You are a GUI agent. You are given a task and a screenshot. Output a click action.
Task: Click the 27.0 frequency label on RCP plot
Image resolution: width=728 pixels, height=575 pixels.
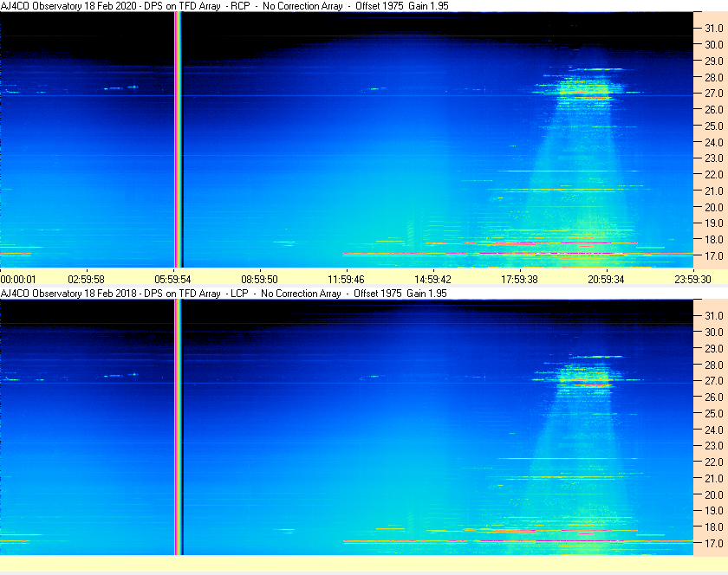coord(714,94)
